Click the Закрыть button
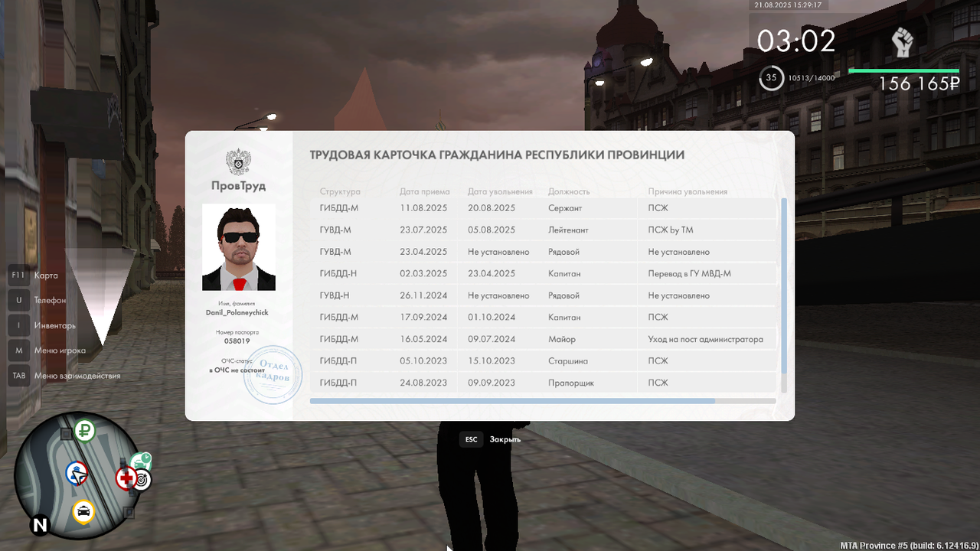980x551 pixels. coord(505,439)
